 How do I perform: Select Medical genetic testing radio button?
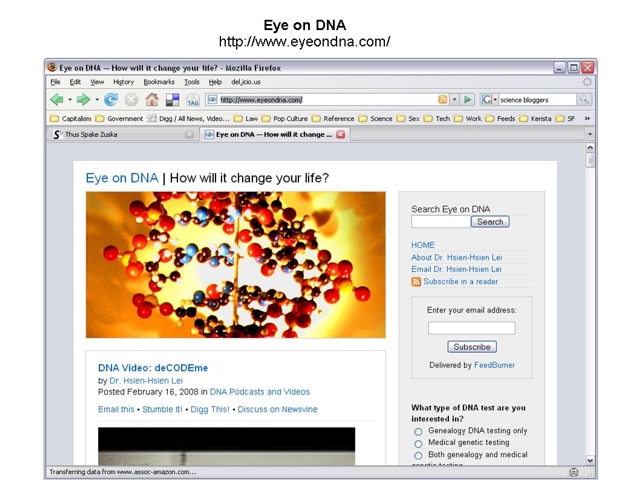[x=419, y=444]
